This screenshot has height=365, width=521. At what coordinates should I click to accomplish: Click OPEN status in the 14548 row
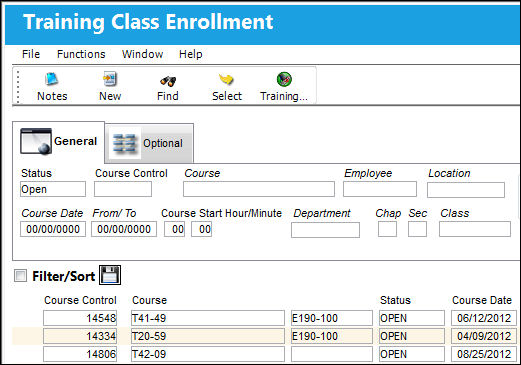point(412,318)
